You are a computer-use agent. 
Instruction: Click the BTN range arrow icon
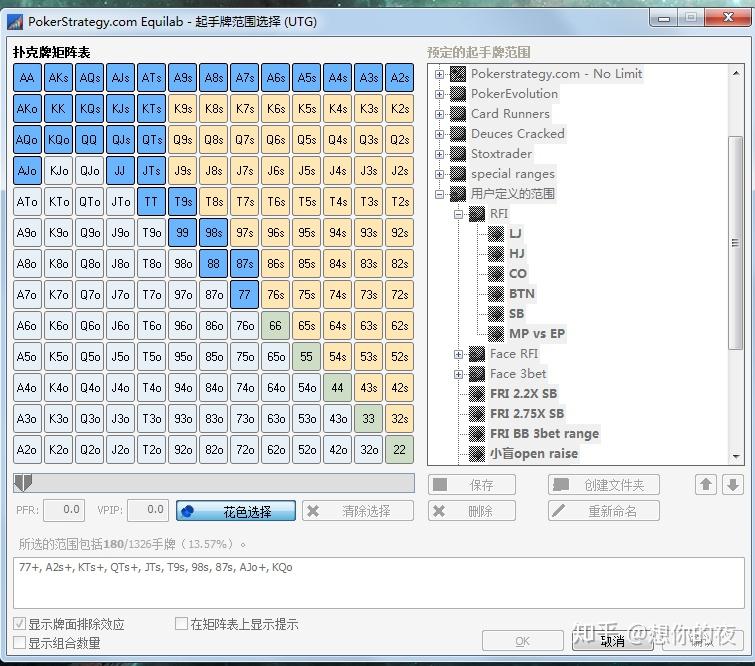(x=495, y=294)
